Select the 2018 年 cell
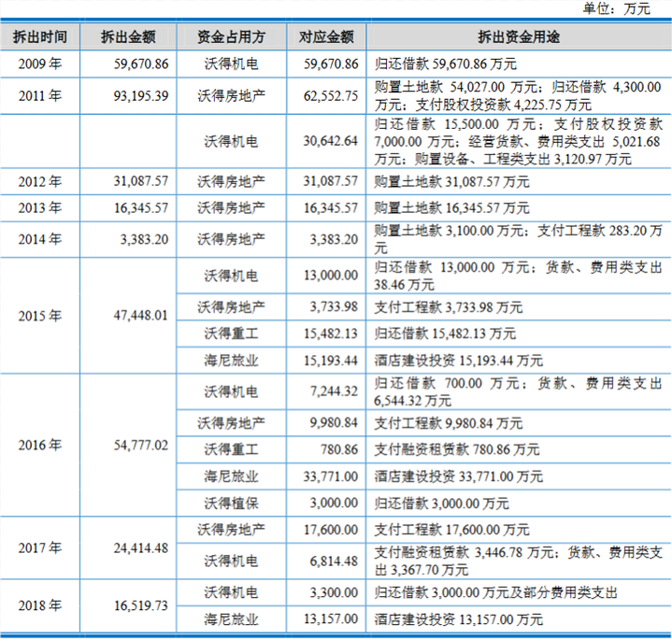This screenshot has height=639, width=672. coord(40,605)
